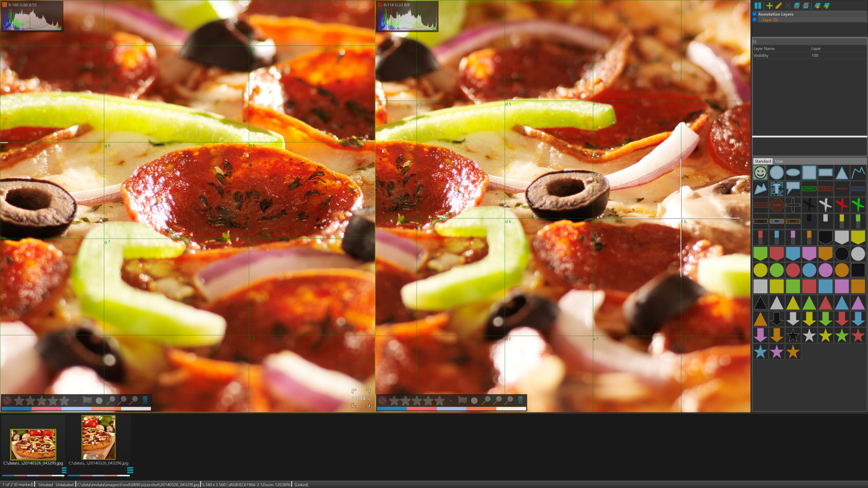Open rating dropdown arrow in right viewer

[451, 401]
